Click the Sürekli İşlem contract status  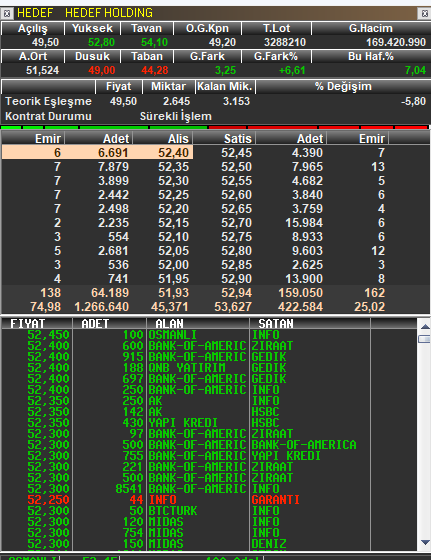[176, 116]
